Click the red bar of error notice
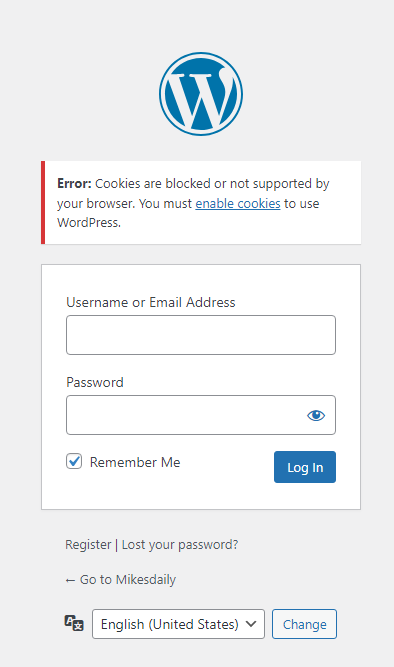The height and width of the screenshot is (667, 394). coord(43,202)
